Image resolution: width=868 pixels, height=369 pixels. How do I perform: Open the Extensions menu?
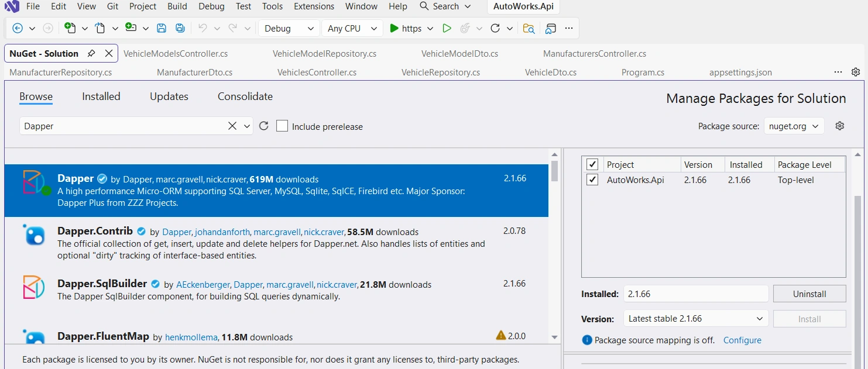[314, 6]
